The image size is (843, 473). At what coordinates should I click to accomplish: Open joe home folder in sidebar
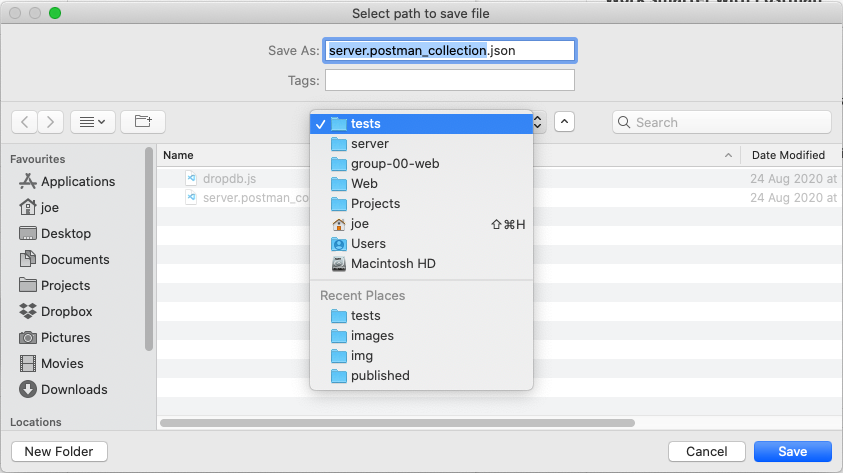(39, 207)
